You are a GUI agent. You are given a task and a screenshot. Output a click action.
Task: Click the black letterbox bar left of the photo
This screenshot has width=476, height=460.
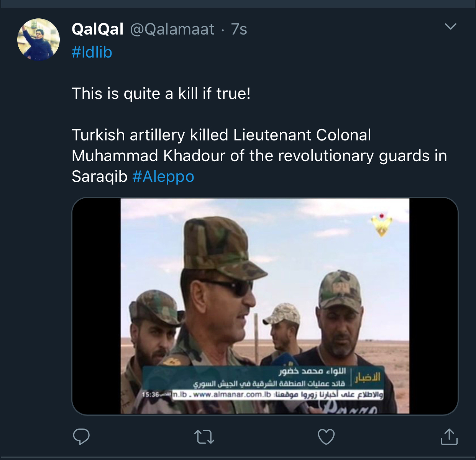[97, 306]
